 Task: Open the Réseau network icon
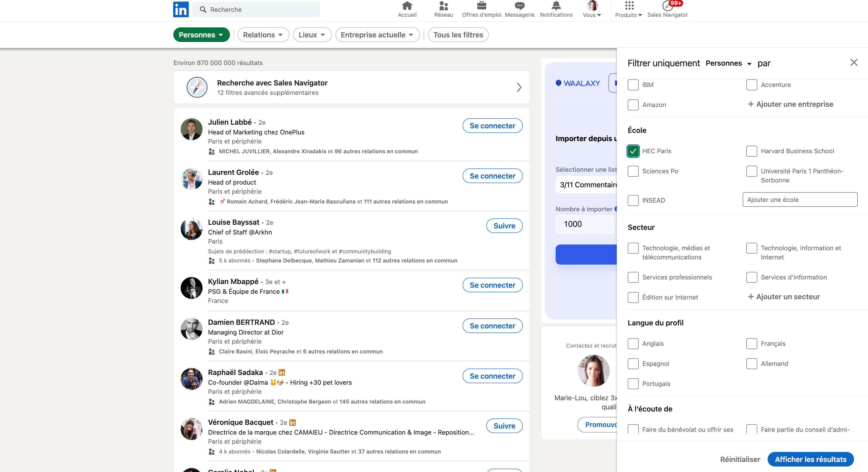pyautogui.click(x=443, y=6)
